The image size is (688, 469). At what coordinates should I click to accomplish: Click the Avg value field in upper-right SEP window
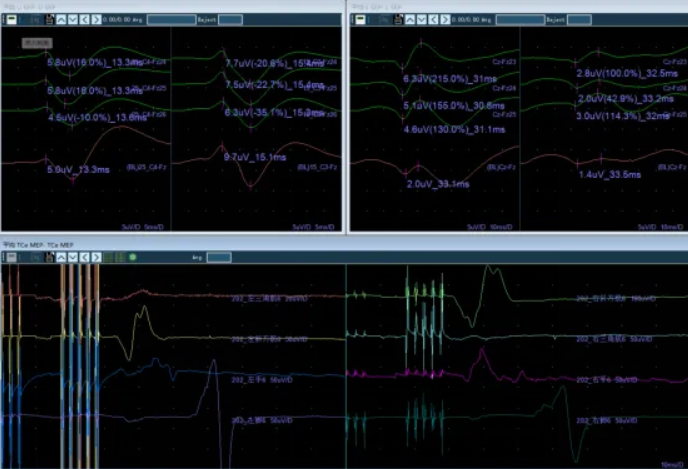pyautogui.click(x=520, y=19)
